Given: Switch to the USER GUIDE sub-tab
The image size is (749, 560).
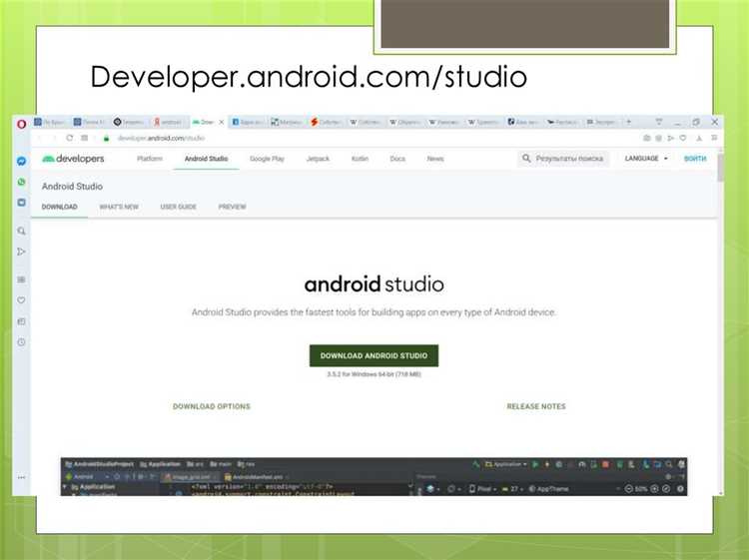Looking at the screenshot, I should pyautogui.click(x=178, y=207).
